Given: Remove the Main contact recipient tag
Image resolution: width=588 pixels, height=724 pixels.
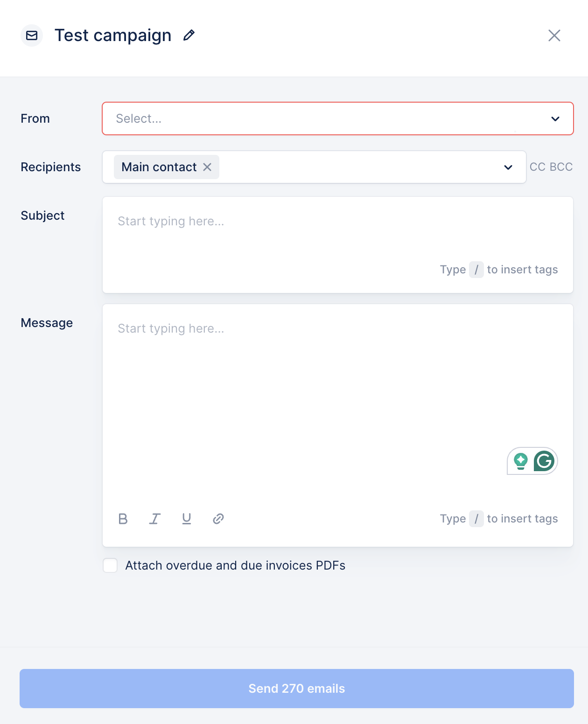Looking at the screenshot, I should pos(207,167).
